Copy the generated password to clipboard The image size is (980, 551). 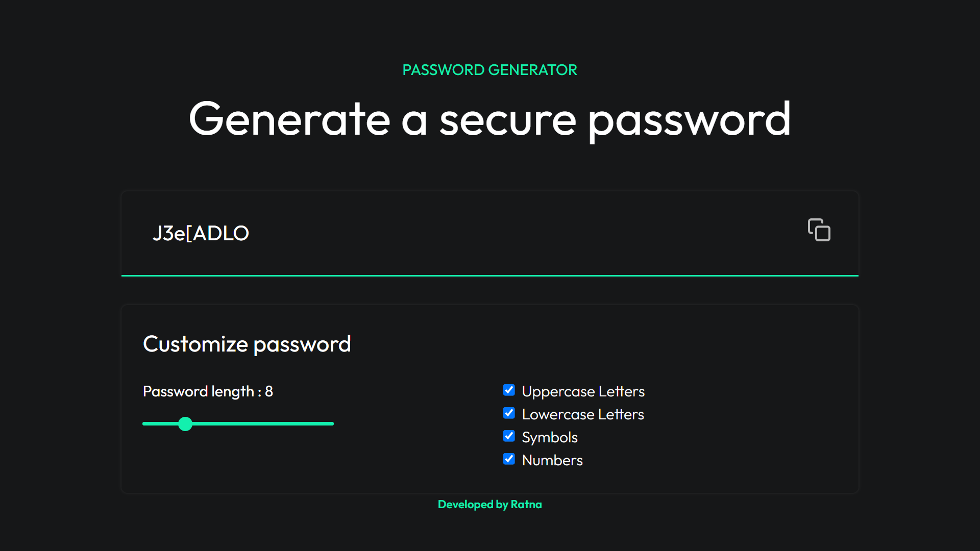pos(819,230)
